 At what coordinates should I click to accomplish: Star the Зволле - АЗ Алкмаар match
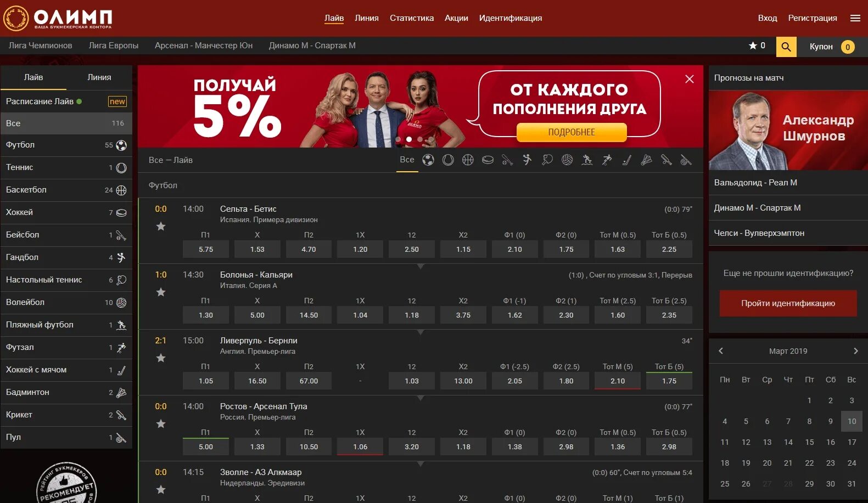161,489
